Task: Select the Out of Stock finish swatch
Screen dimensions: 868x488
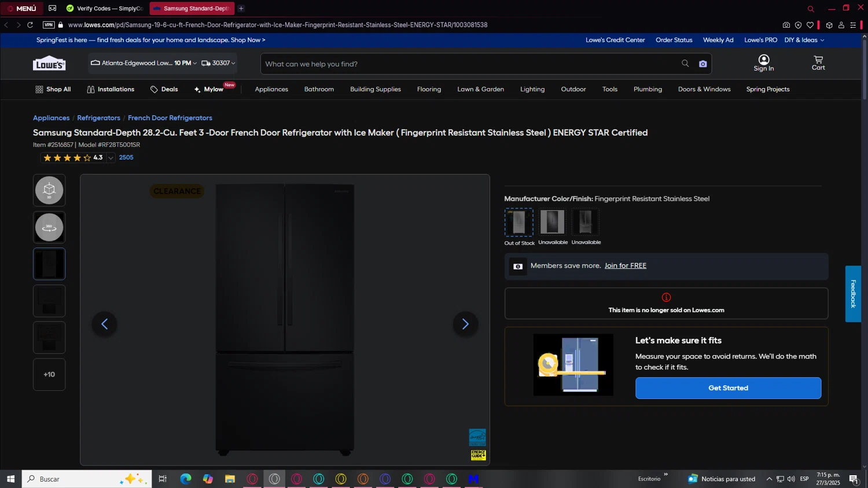Action: (x=518, y=222)
